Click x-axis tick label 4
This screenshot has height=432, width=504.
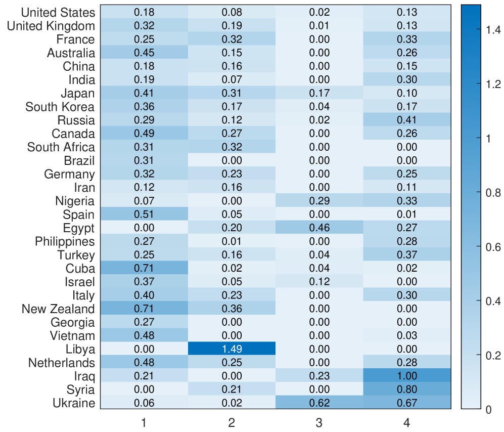click(407, 422)
